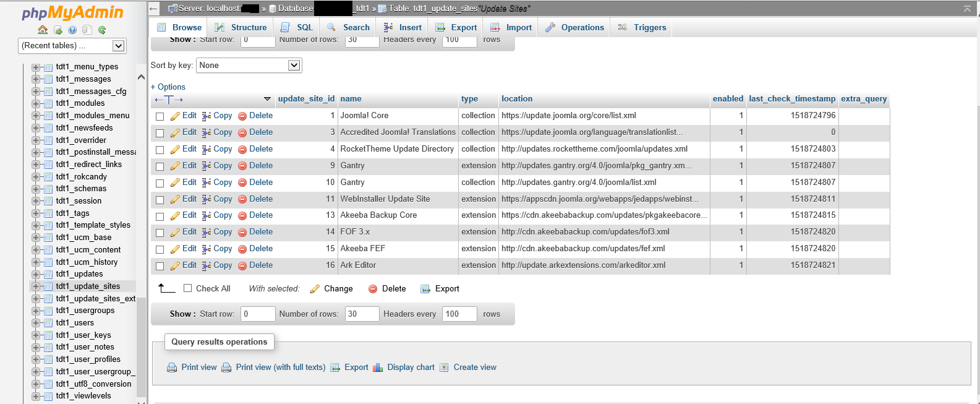Sort by the last_check_timestamp column header
Screen dimensions: 980x404
pyautogui.click(x=792, y=99)
